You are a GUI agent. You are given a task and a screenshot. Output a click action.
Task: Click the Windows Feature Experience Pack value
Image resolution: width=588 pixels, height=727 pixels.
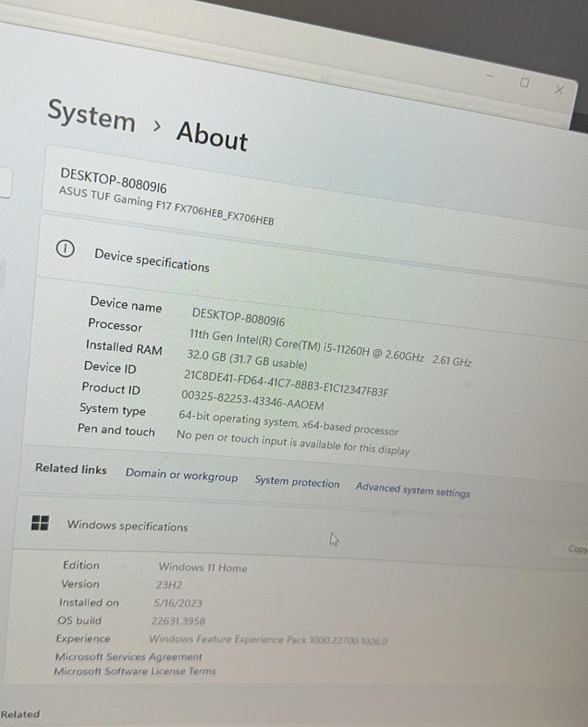pyautogui.click(x=268, y=639)
